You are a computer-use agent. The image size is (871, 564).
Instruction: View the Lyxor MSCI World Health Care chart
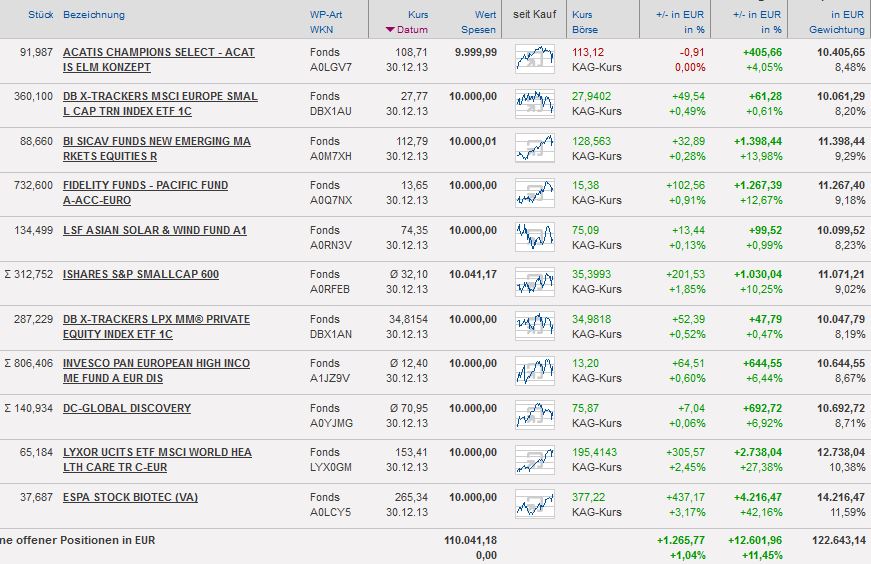[535, 460]
